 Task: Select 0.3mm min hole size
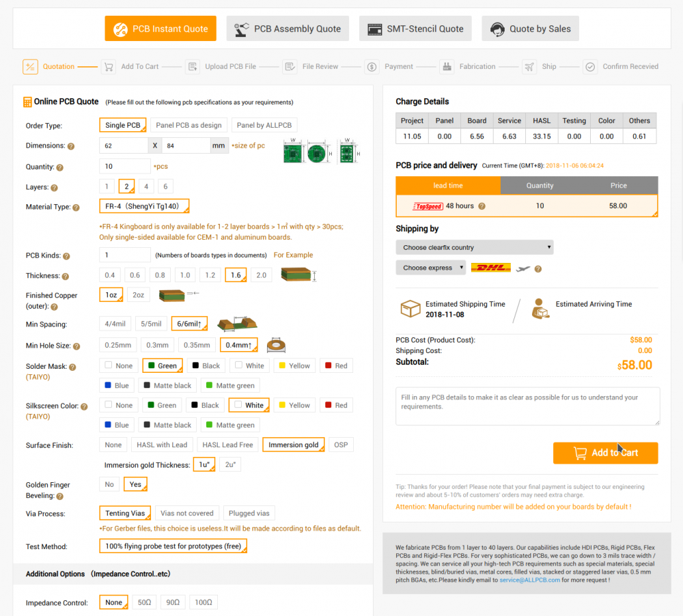[157, 345]
